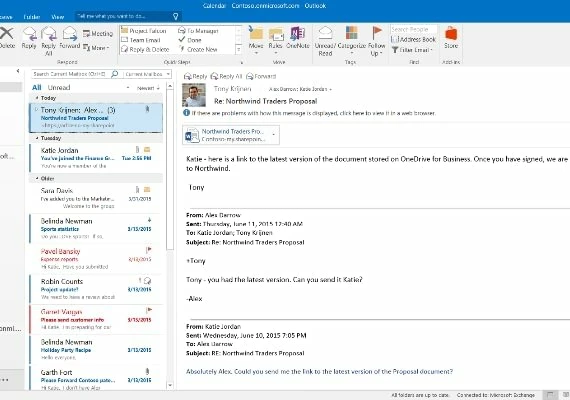Open Garth Fort Contoso message
This screenshot has height=400, width=570.
click(x=96, y=378)
